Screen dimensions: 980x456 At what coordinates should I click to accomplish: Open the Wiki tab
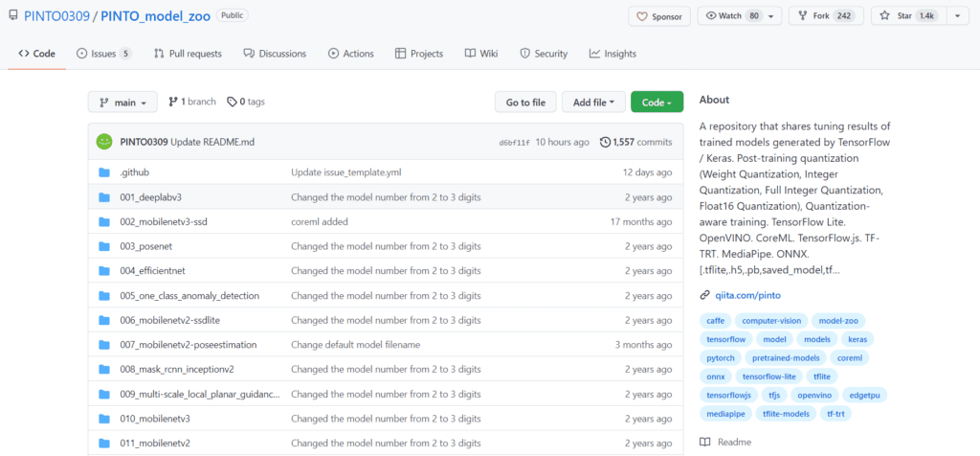pos(481,54)
